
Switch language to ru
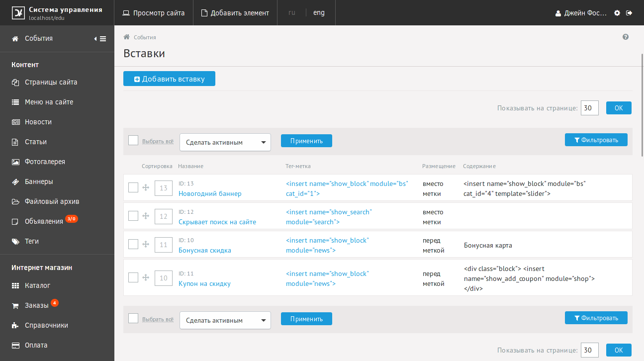pyautogui.click(x=292, y=12)
